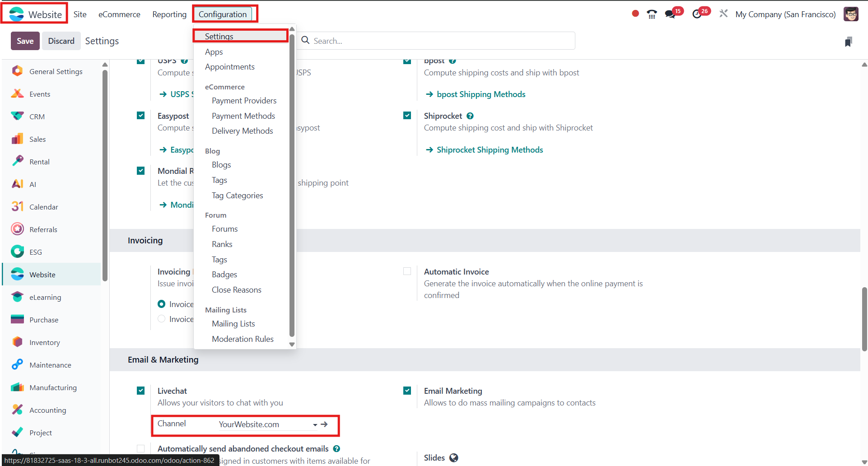Open the Accounting app in the sidebar

tap(47, 410)
